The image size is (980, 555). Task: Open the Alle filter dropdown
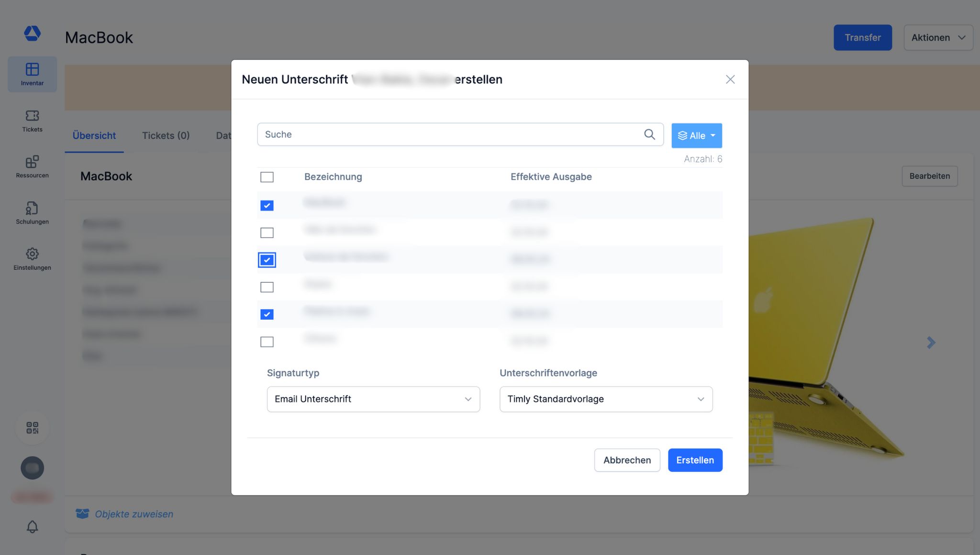[696, 135]
